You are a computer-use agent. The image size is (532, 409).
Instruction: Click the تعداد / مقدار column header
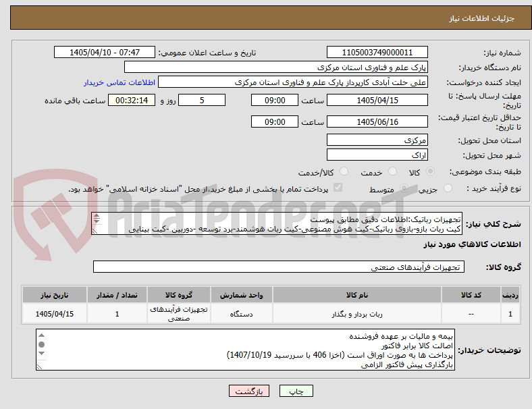click(x=117, y=295)
